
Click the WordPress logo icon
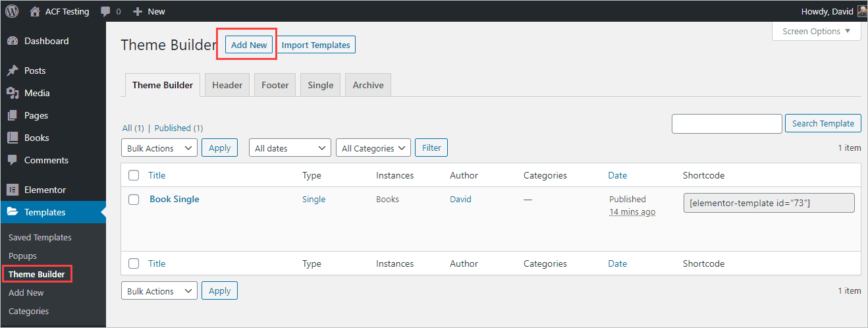click(x=12, y=11)
